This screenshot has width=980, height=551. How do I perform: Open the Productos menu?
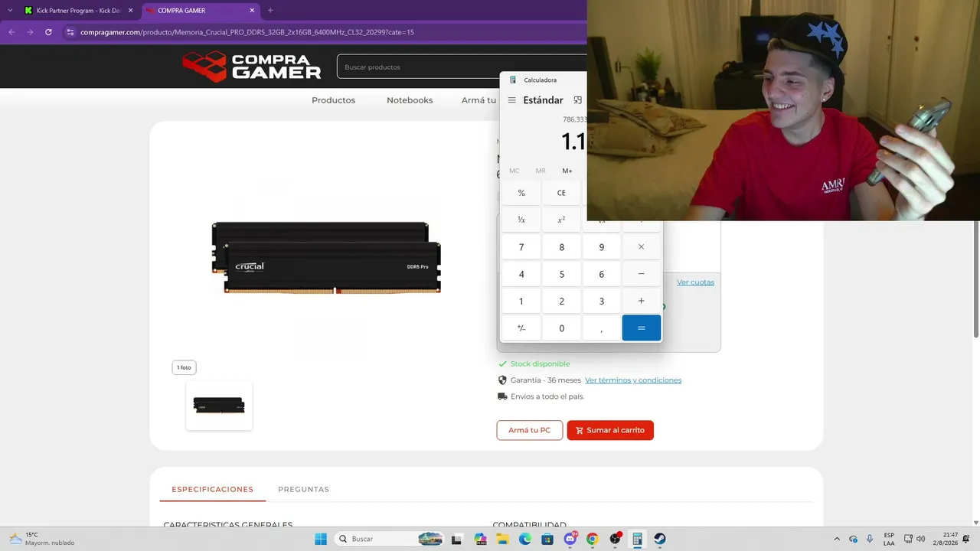point(333,100)
